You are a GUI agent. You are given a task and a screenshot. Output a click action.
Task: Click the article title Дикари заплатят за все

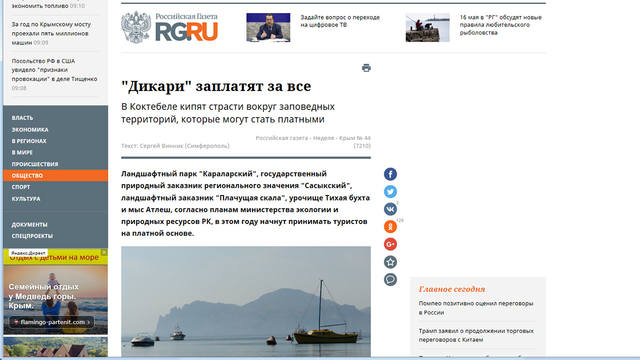tap(216, 86)
